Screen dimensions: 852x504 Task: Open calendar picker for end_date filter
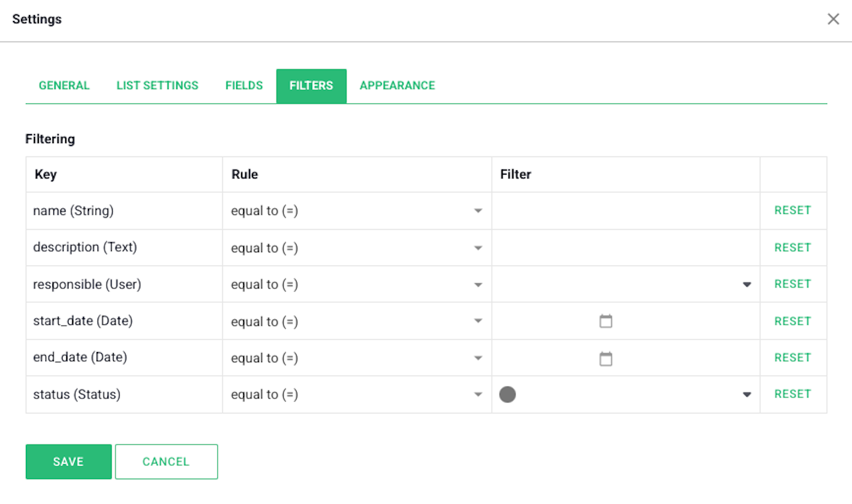coord(606,358)
